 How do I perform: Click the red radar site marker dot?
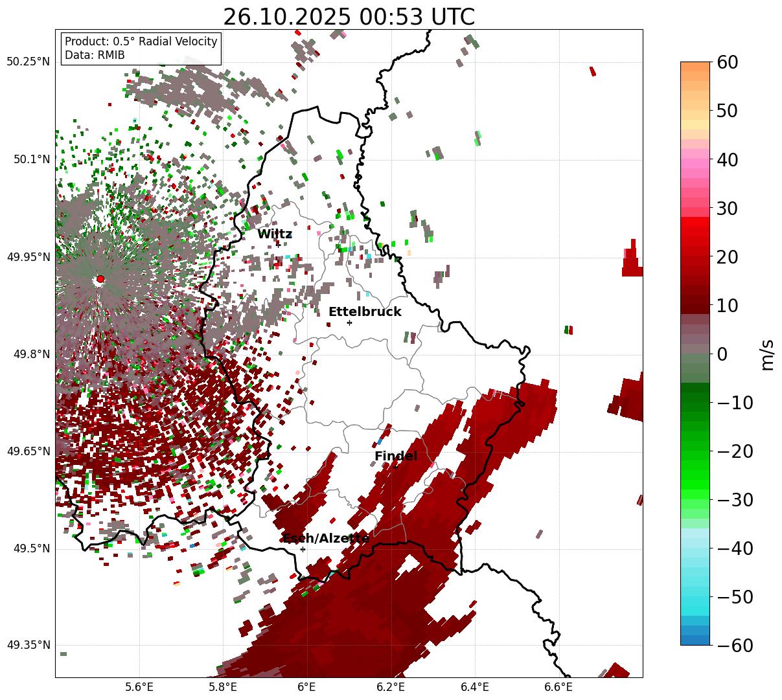point(100,279)
